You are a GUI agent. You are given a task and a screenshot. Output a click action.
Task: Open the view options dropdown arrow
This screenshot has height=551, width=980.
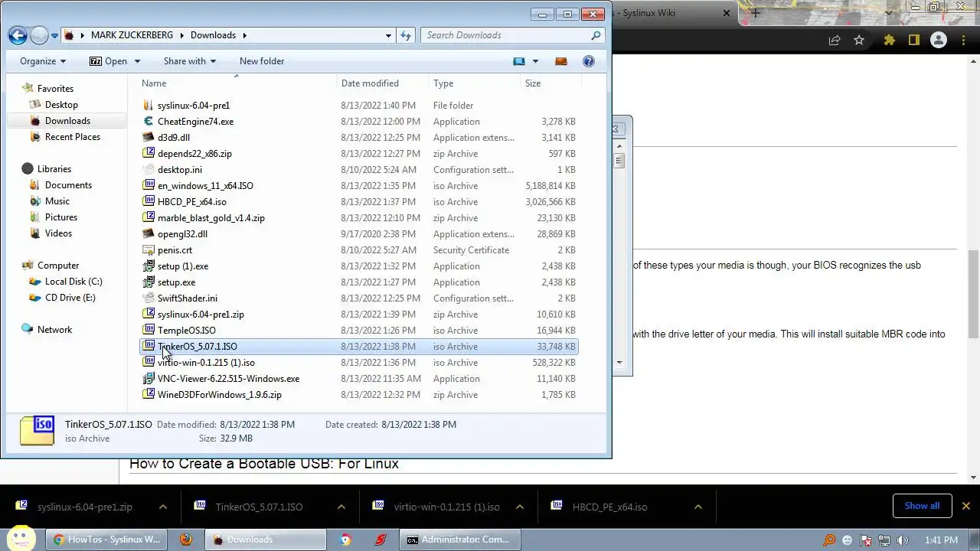point(535,61)
